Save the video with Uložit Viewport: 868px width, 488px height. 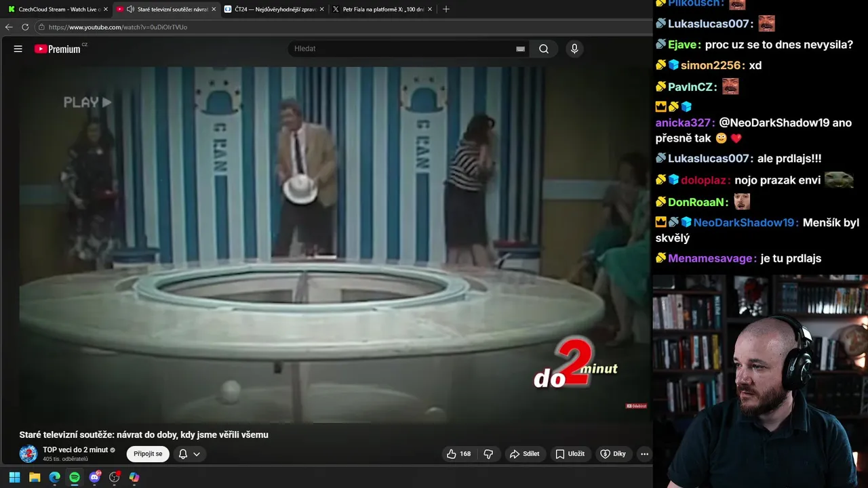(570, 453)
